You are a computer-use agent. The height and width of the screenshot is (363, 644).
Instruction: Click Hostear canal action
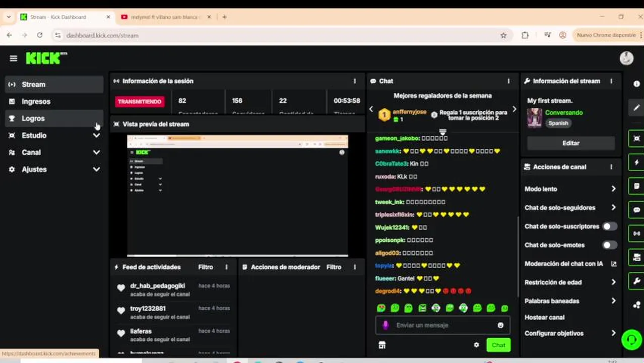point(545,318)
